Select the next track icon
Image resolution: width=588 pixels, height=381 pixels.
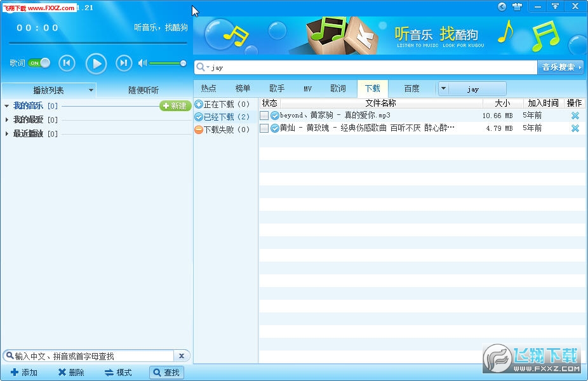[x=124, y=63]
